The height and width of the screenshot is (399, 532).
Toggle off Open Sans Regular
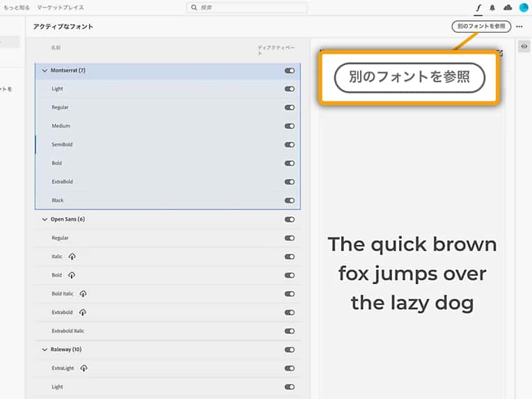coord(290,238)
